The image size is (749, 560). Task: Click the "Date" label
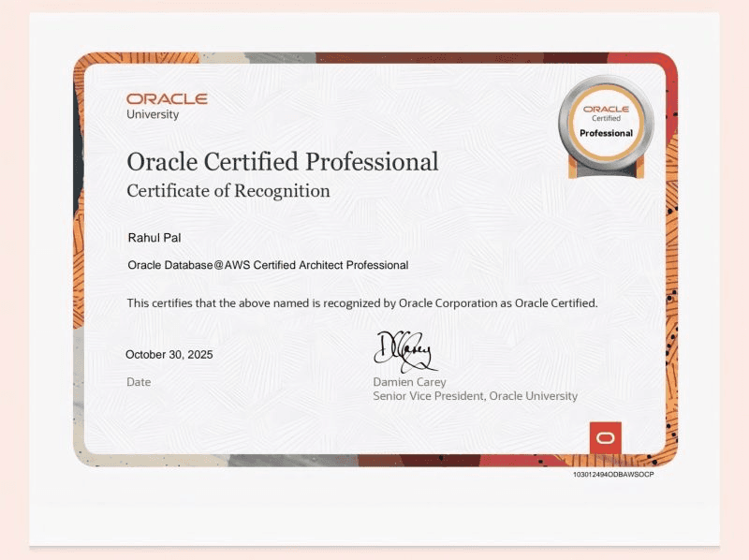coord(139,382)
